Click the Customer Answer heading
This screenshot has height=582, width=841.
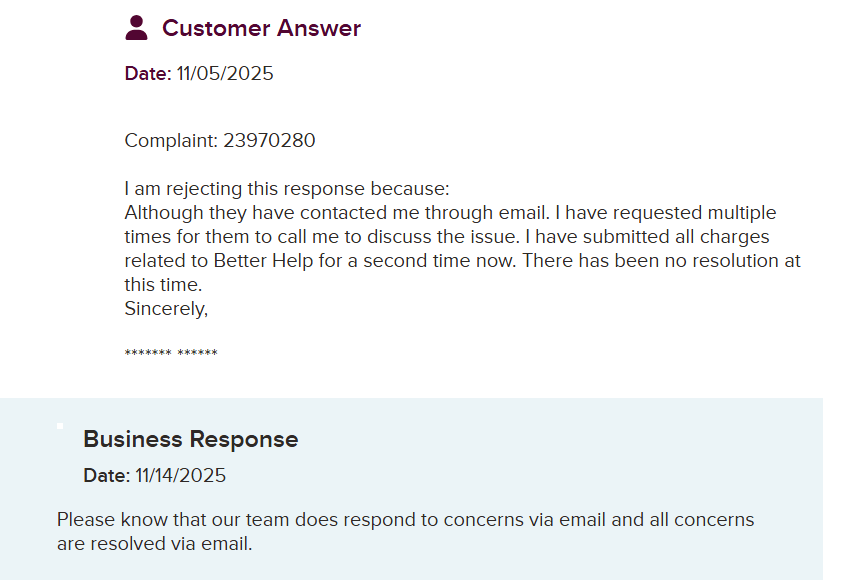[x=261, y=28]
